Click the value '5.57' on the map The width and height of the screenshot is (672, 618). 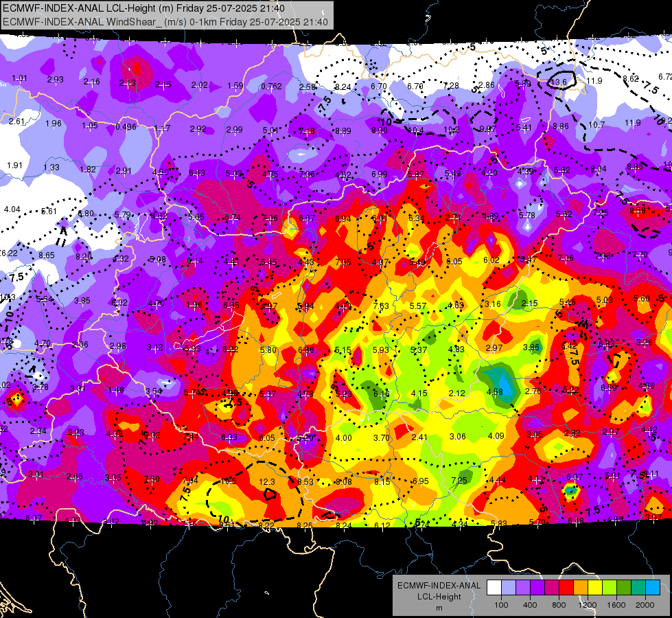point(418,306)
